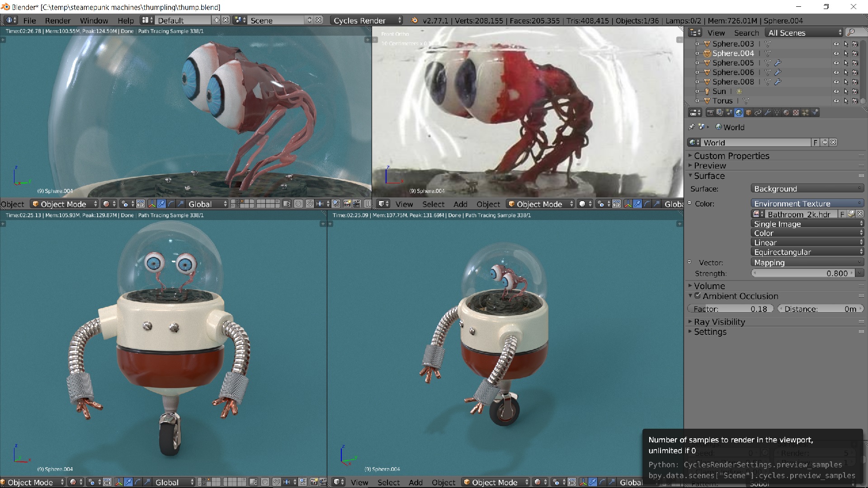The height and width of the screenshot is (488, 868).
Task: Open the Texture properties tab (checker icon)
Action: click(x=796, y=113)
